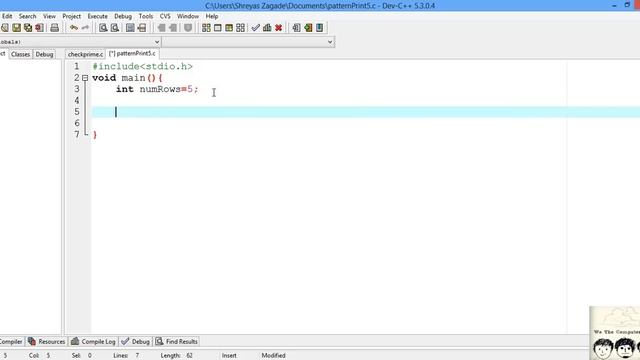Viewport: 640px width, 360px height.
Task: Click the 'Lines: 7' status bar entry
Action: coord(126,356)
